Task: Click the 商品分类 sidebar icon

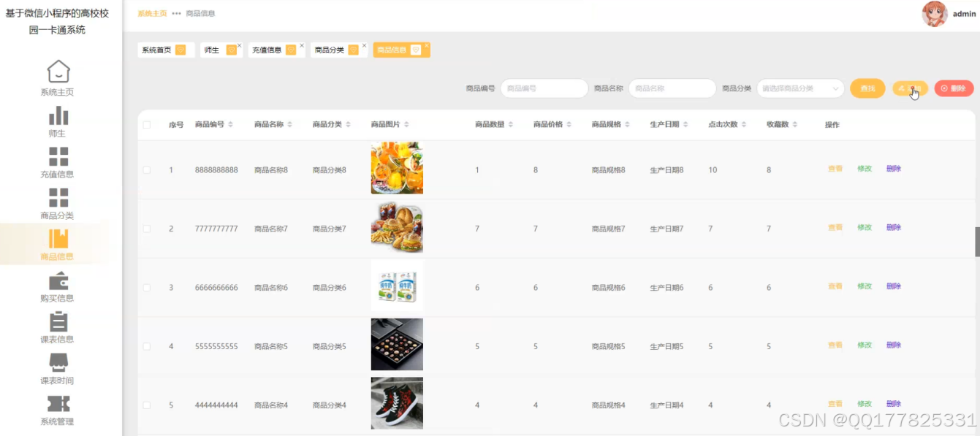Action: 58,196
